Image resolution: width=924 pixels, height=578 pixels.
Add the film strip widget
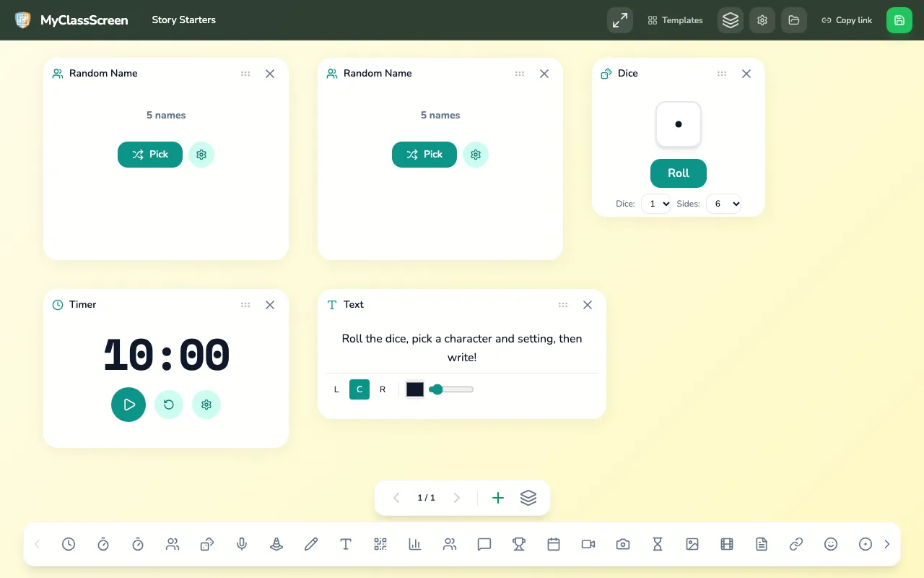727,544
